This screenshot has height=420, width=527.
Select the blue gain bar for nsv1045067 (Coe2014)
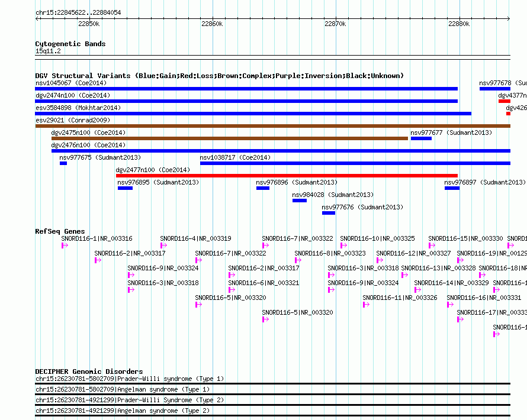[246, 89]
